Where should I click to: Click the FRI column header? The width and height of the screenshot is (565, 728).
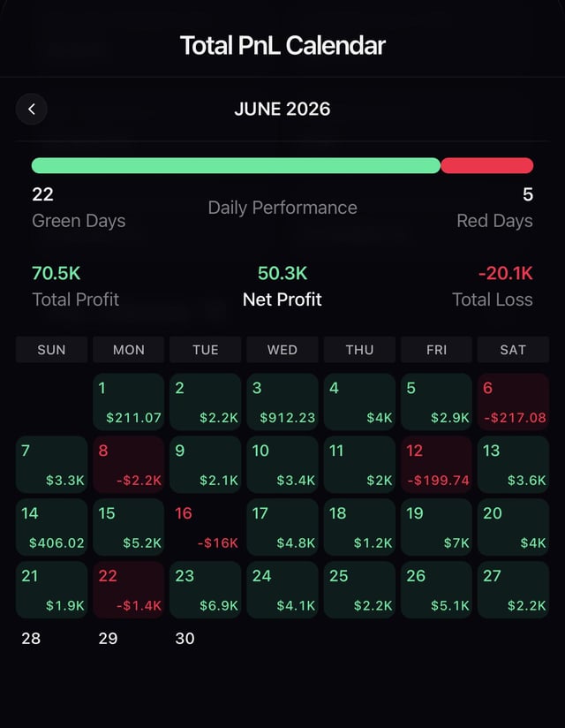[436, 350]
